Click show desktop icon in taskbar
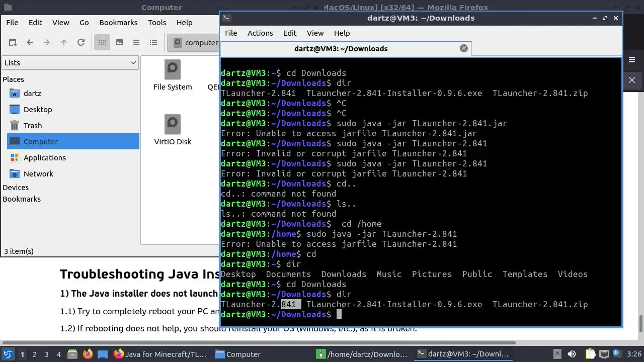The width and height of the screenshot is (644, 362). click(103, 354)
